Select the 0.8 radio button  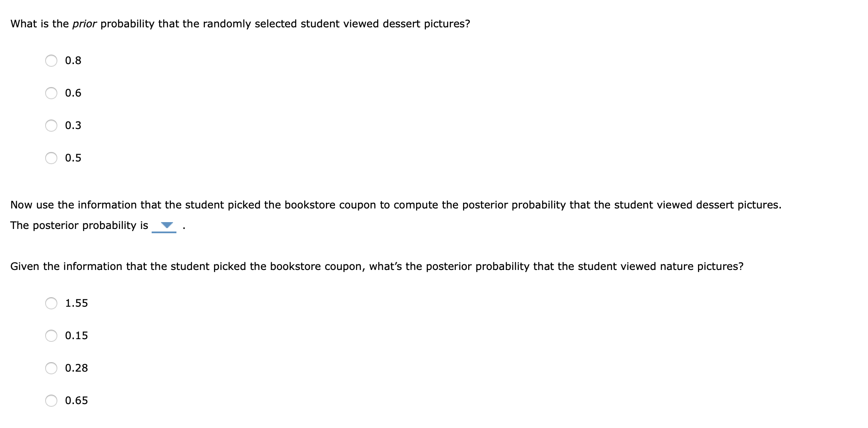click(51, 61)
